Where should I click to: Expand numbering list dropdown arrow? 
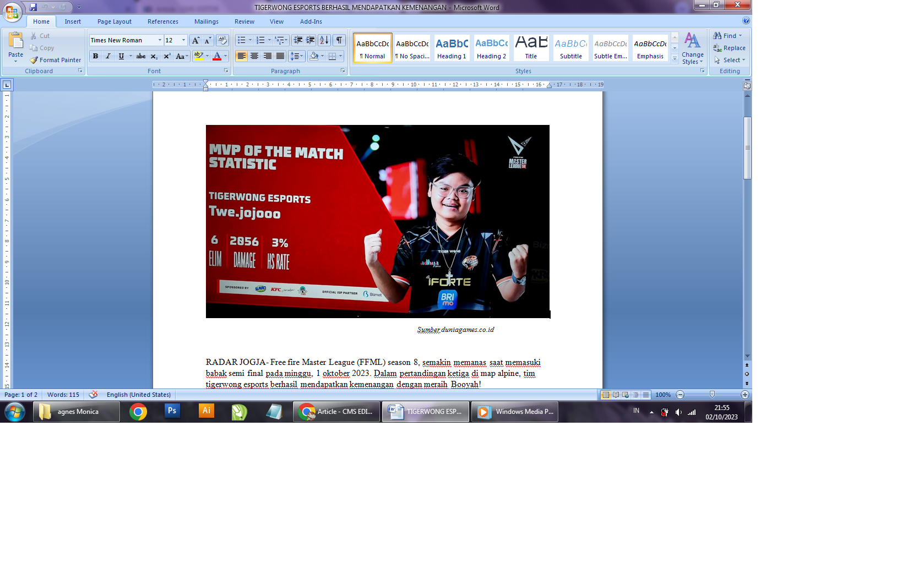[269, 40]
